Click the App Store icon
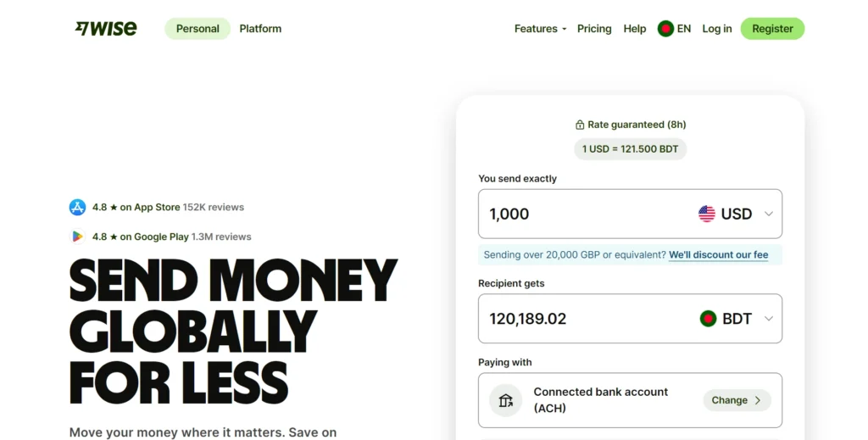 point(78,207)
